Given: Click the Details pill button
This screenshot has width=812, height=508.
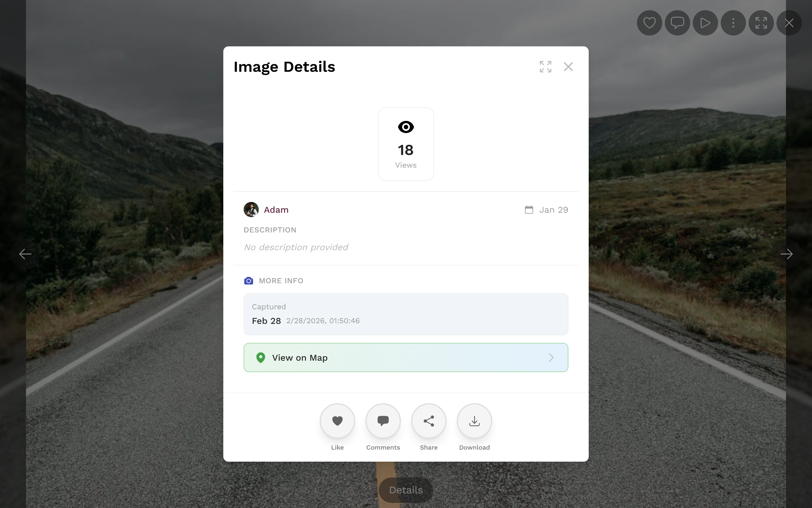Looking at the screenshot, I should pyautogui.click(x=406, y=490).
